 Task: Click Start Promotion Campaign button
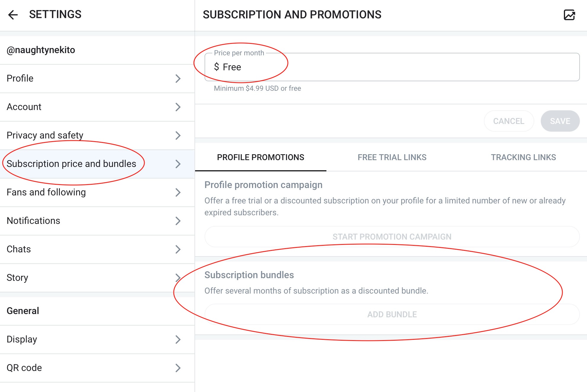click(392, 237)
